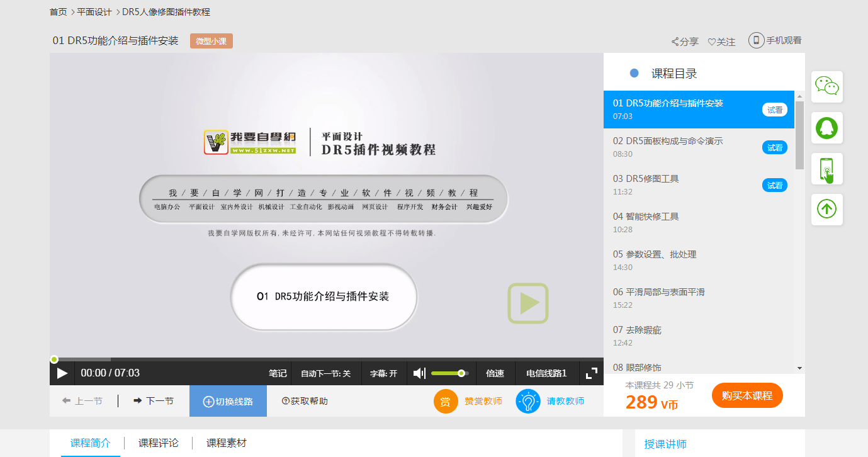
Task: Click back-to-top arrow icon
Action: pos(826,210)
